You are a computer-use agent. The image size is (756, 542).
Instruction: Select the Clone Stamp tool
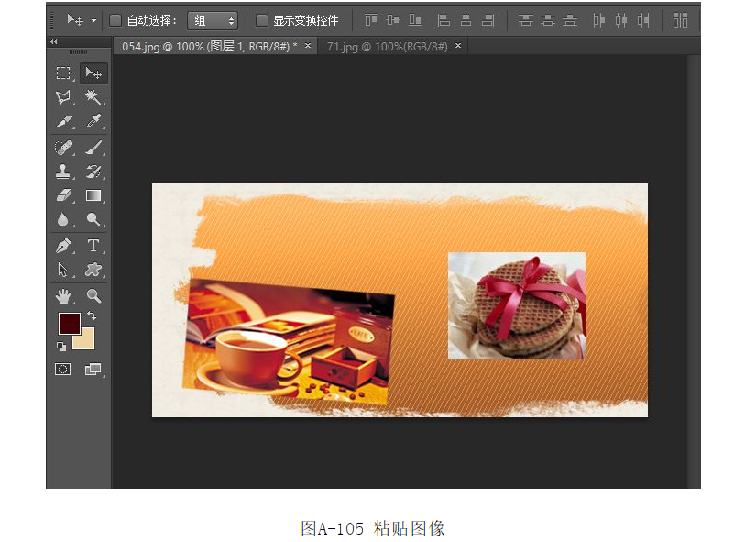pyautogui.click(x=63, y=171)
